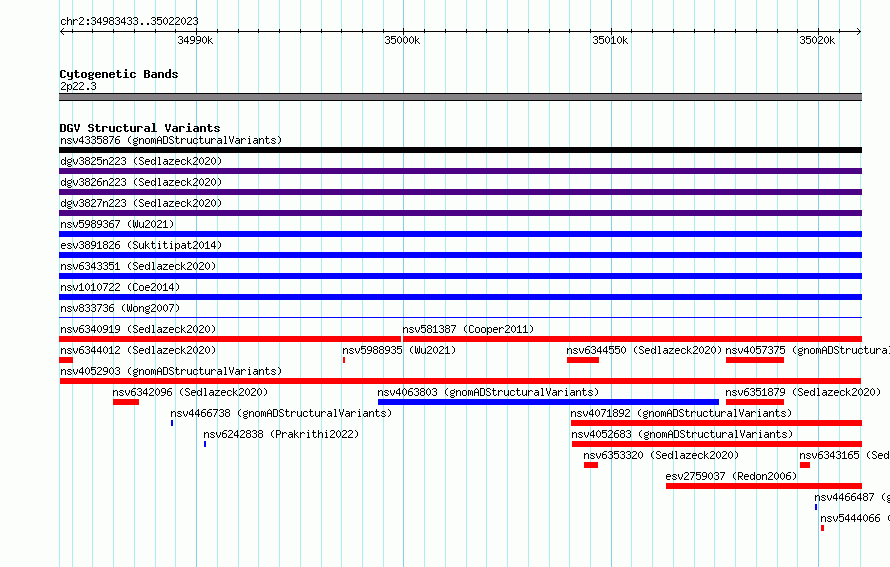This screenshot has height=567, width=890.
Task: Open the nsv6343165 variant label
Action: [844, 455]
